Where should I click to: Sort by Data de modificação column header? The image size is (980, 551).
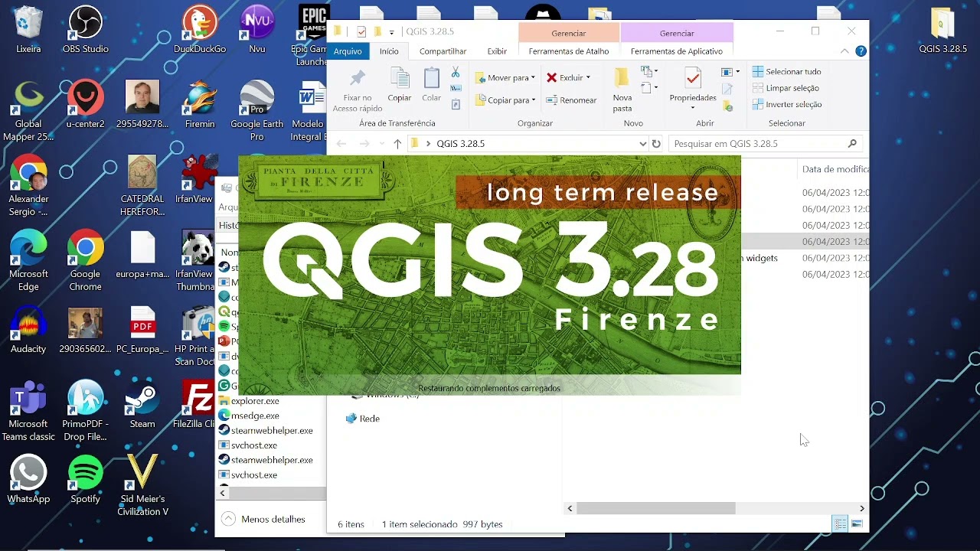click(835, 169)
